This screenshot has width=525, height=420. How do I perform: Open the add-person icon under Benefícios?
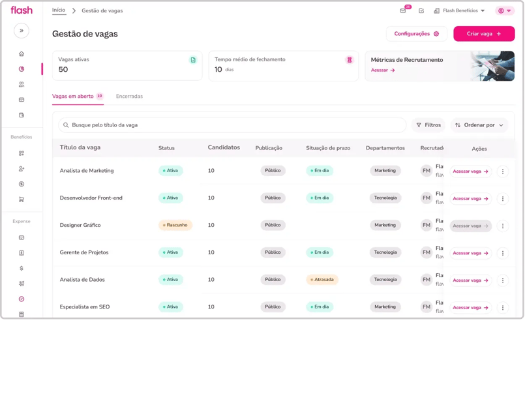click(x=22, y=169)
